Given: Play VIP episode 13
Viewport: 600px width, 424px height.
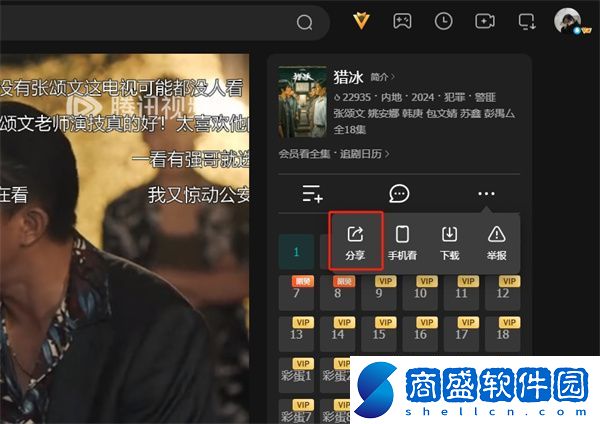Looking at the screenshot, I should coord(297,334).
